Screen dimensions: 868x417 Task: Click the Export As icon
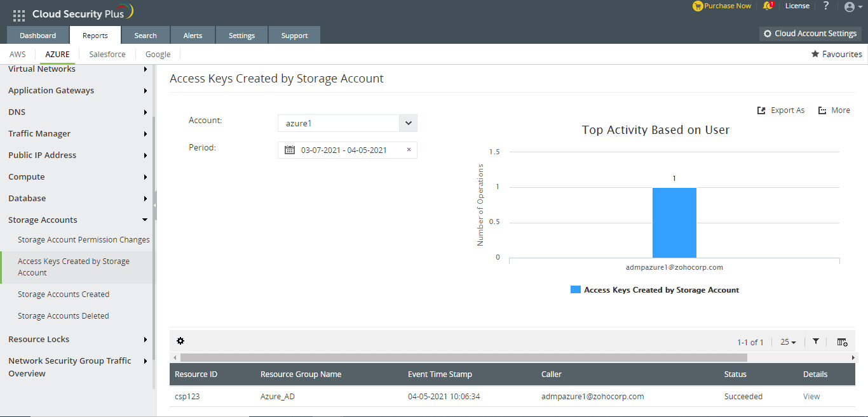pos(761,110)
